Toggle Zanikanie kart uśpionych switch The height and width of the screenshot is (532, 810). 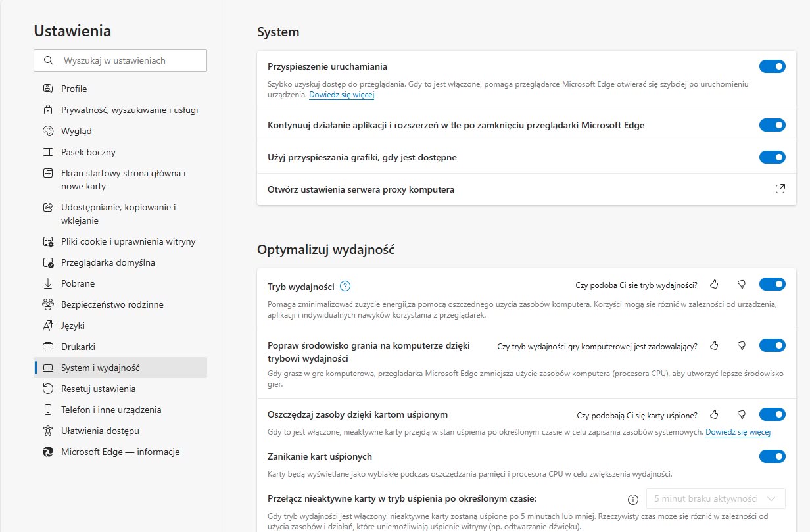(772, 456)
